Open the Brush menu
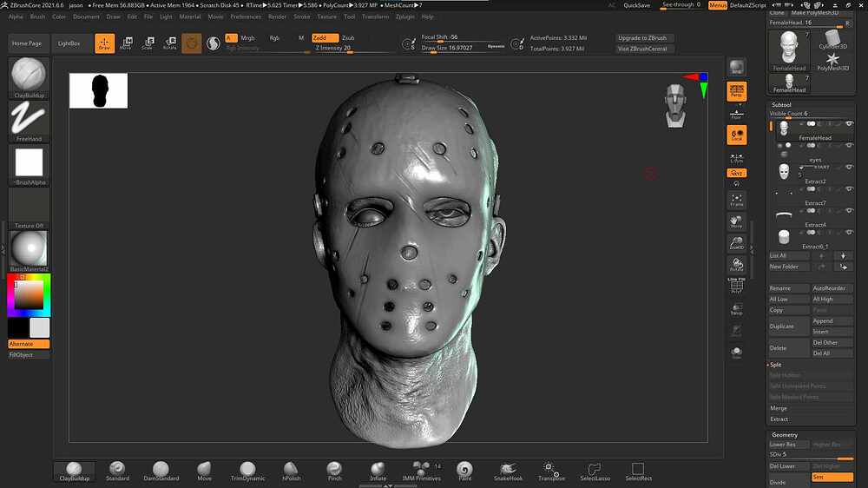Viewport: 868px width, 488px height. coord(37,16)
